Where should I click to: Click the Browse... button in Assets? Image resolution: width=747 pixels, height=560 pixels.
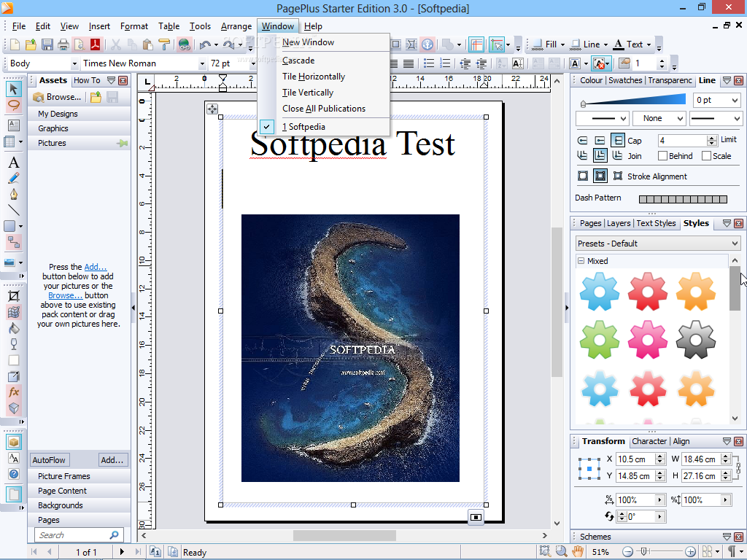pyautogui.click(x=57, y=97)
